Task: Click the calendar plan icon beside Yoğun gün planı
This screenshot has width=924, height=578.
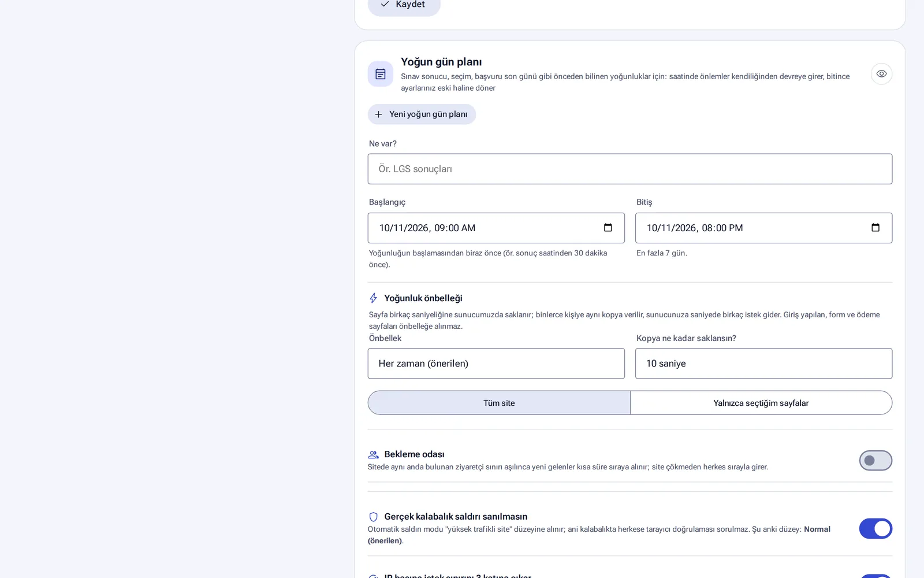Action: coord(381,74)
